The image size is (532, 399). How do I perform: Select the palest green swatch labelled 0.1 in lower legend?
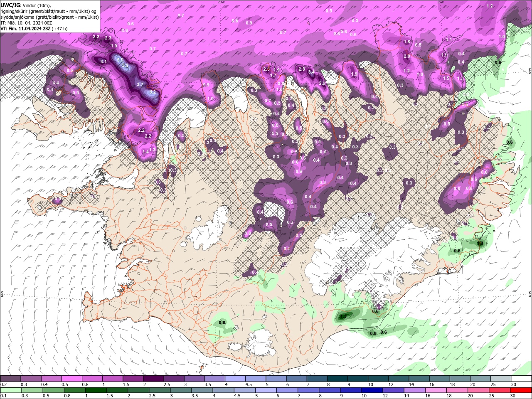(x=11, y=390)
